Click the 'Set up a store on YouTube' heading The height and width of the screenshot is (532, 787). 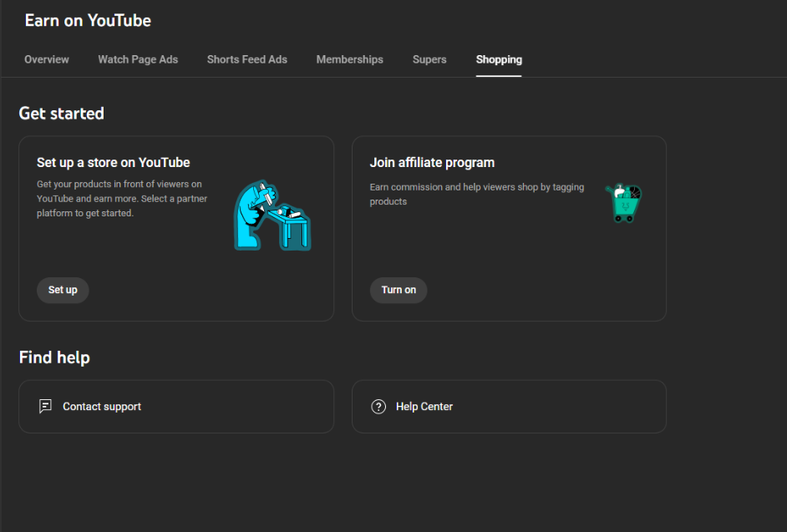click(114, 163)
